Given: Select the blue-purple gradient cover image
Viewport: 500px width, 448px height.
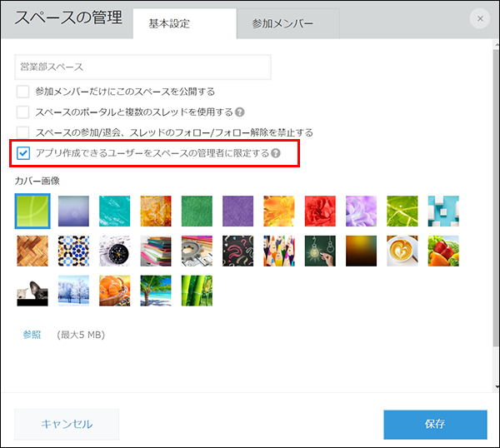Looking at the screenshot, I should (x=73, y=211).
